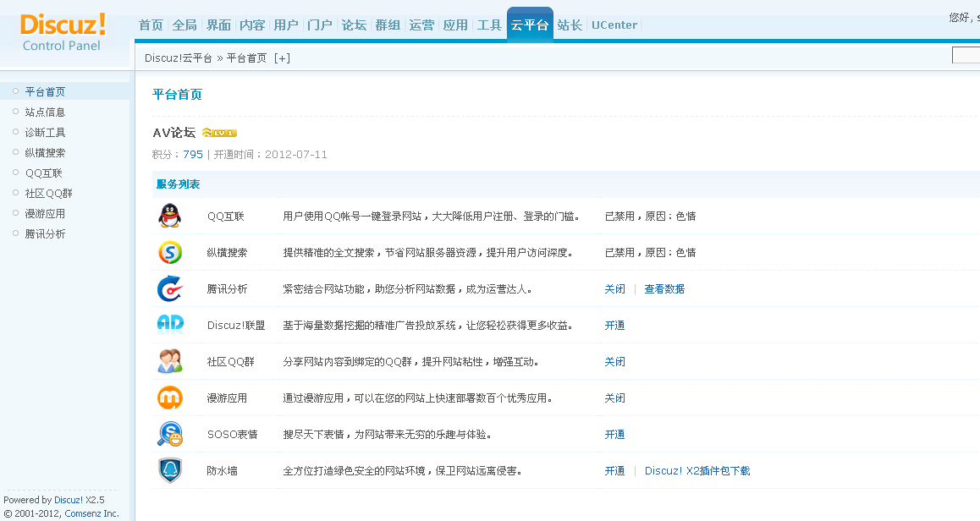
Task: Open the 界面 top menu
Action: coord(218,25)
